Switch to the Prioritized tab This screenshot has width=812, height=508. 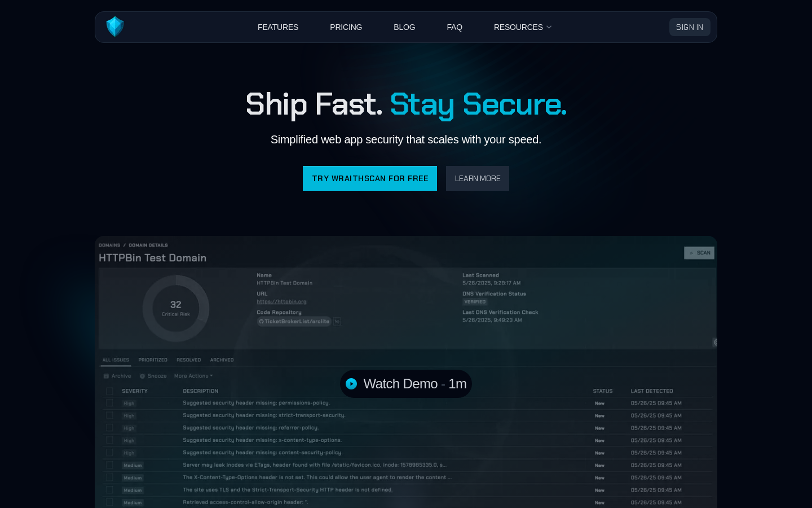pyautogui.click(x=153, y=360)
